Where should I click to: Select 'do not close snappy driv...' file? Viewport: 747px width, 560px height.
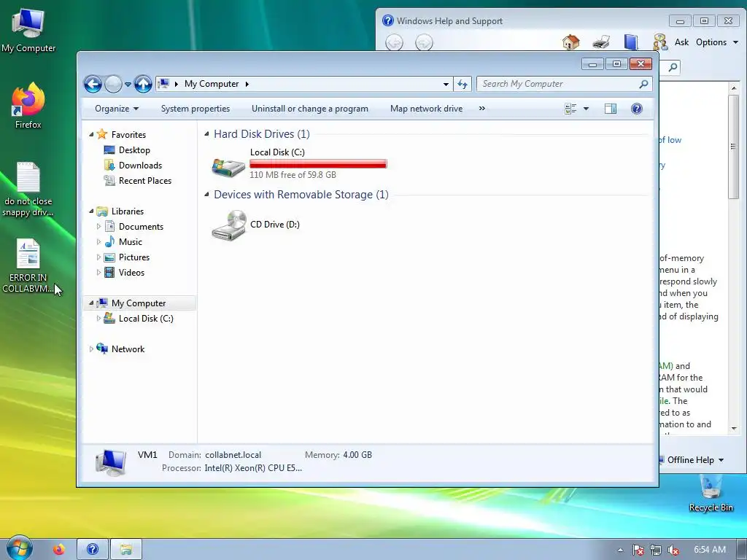click(x=28, y=190)
